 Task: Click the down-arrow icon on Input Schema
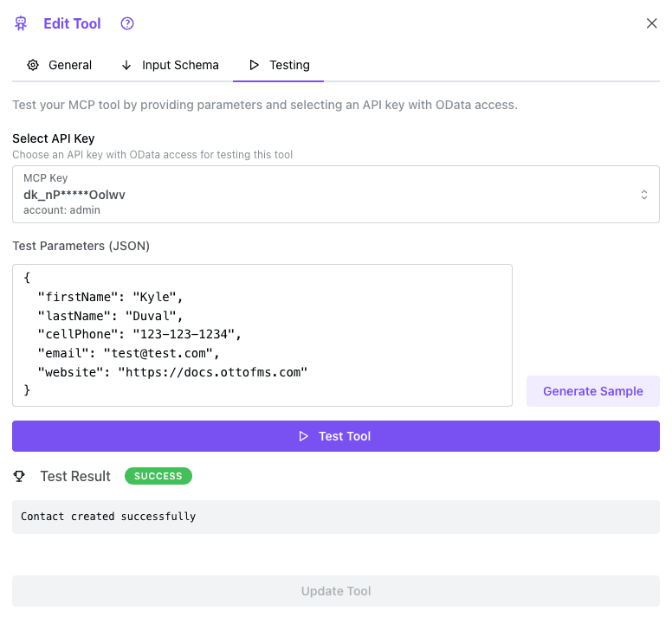126,65
